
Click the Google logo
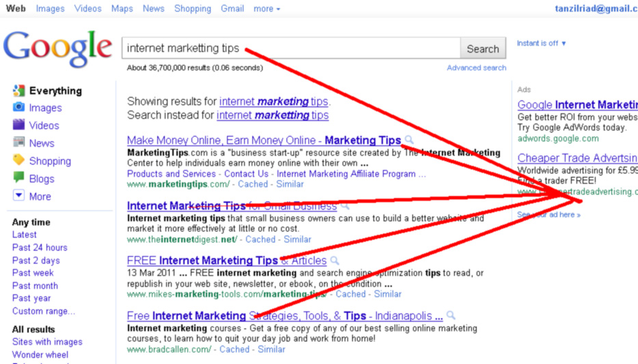point(57,48)
